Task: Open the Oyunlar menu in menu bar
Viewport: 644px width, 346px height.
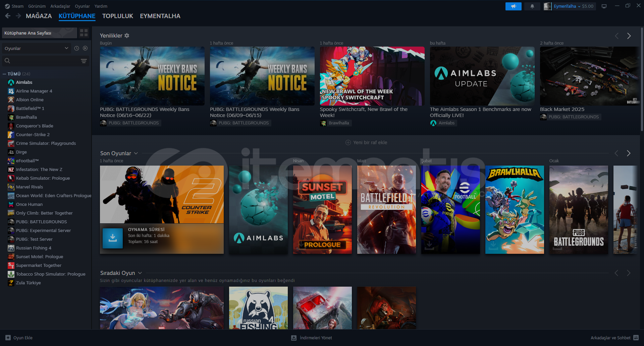Action: pos(82,6)
